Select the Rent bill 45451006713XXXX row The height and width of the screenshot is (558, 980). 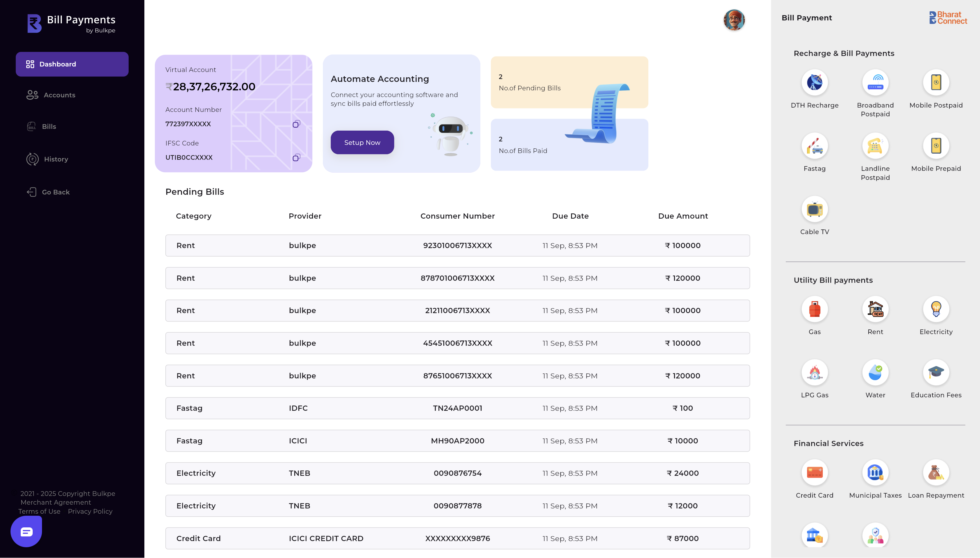[457, 343]
